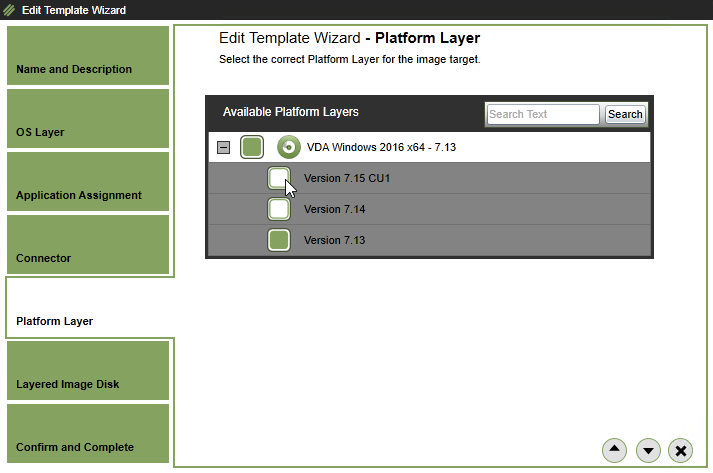This screenshot has width=713, height=473.
Task: Focus the Search Text input field
Action: (543, 114)
